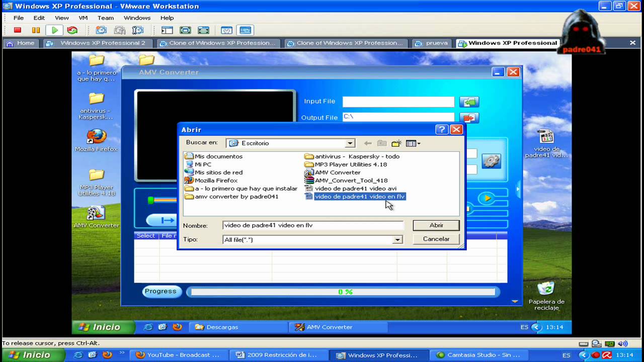Click Firefox icon in guest quick launch
644x362 pixels.
pos(177,327)
